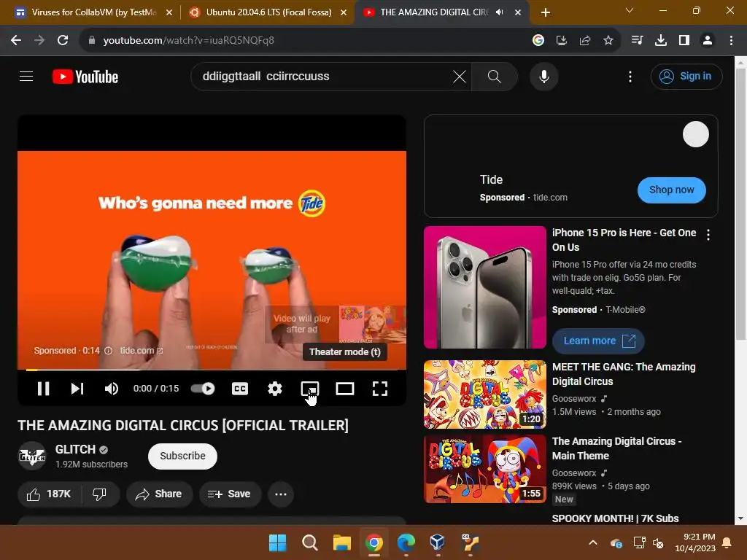The height and width of the screenshot is (560, 747).
Task: Open tab search chevron
Action: tap(630, 10)
